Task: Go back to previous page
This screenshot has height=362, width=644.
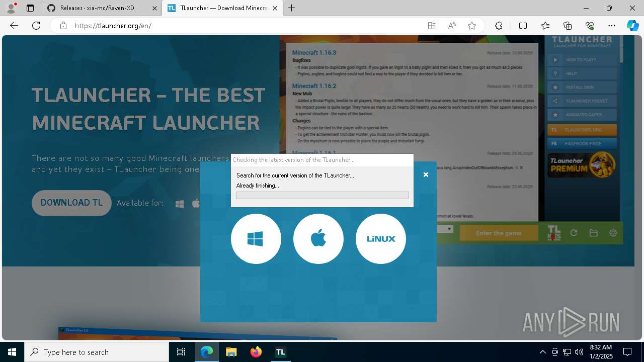Action: 14,26
